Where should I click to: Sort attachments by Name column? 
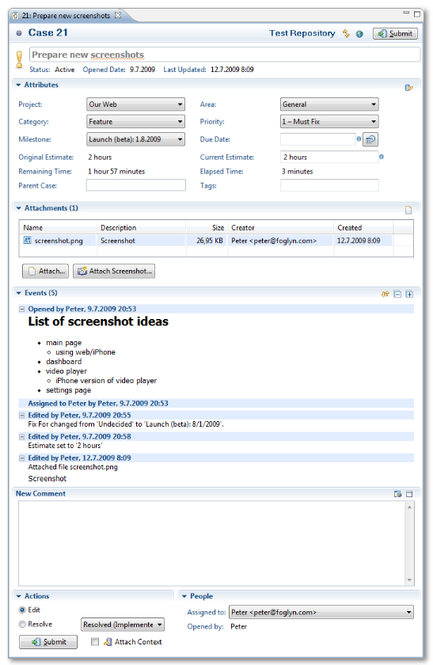[x=58, y=227]
